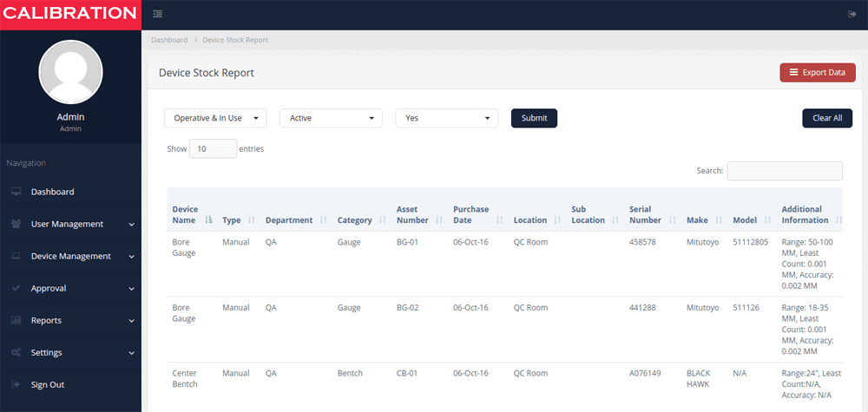Sort table by Asset Number icon
Screen dimensions: 868x412
(x=439, y=220)
